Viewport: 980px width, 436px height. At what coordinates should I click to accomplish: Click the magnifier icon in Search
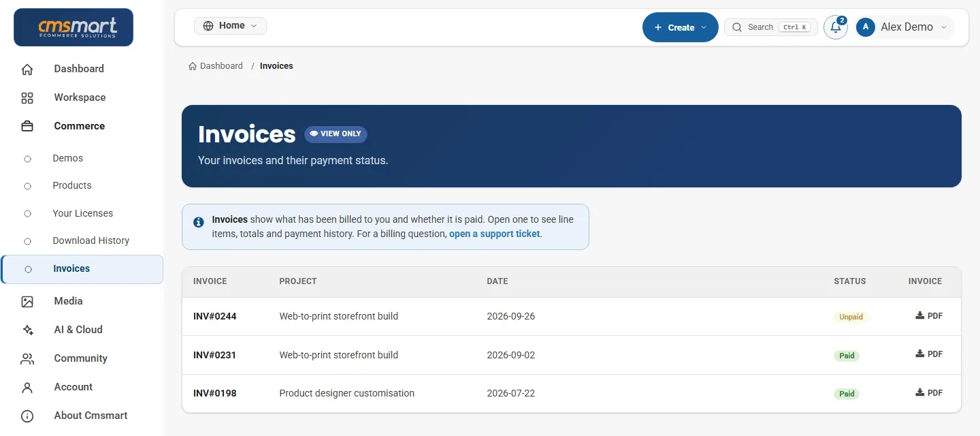pyautogui.click(x=737, y=27)
